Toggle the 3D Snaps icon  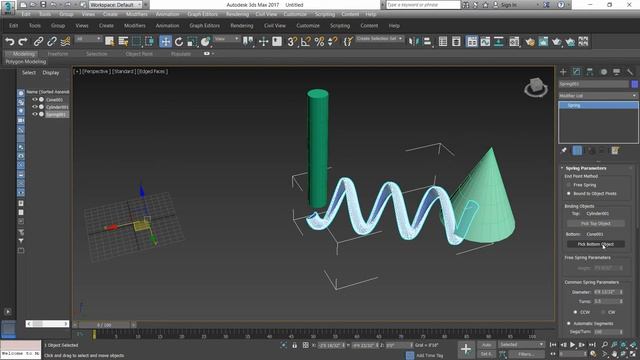(292, 41)
